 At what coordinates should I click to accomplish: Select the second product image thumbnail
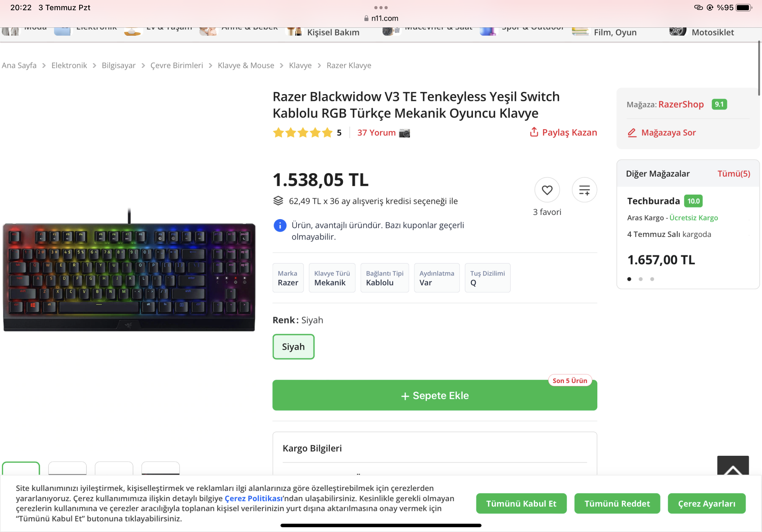click(x=67, y=468)
